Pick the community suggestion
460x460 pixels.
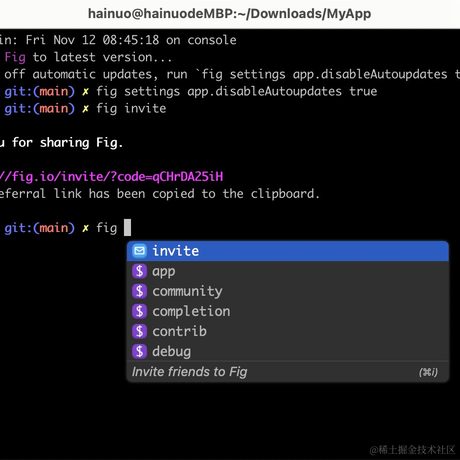tap(288, 291)
